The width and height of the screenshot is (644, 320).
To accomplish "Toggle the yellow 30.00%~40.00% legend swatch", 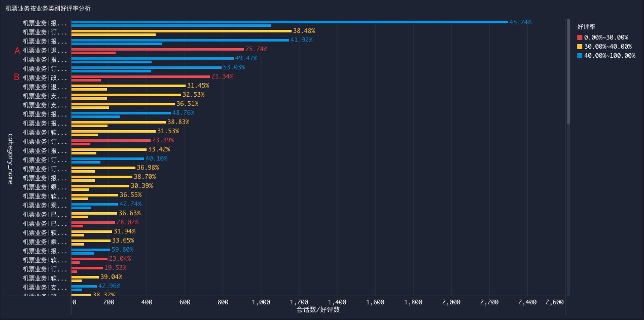I will coord(580,47).
